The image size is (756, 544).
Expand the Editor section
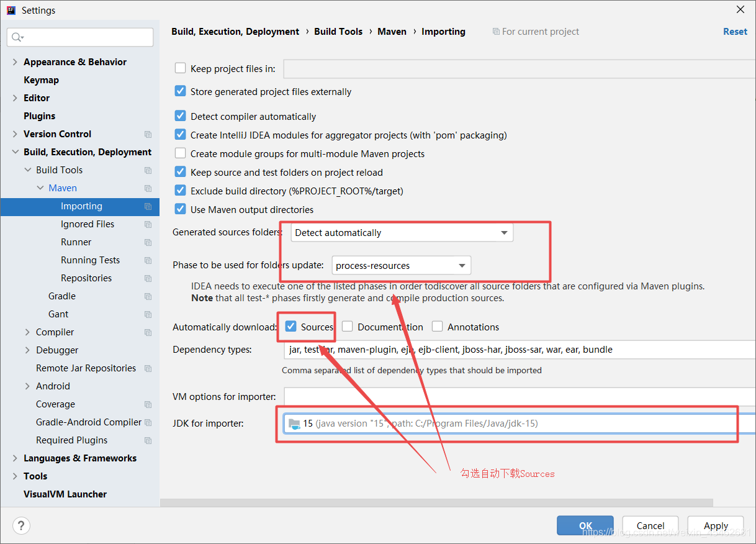(x=15, y=98)
